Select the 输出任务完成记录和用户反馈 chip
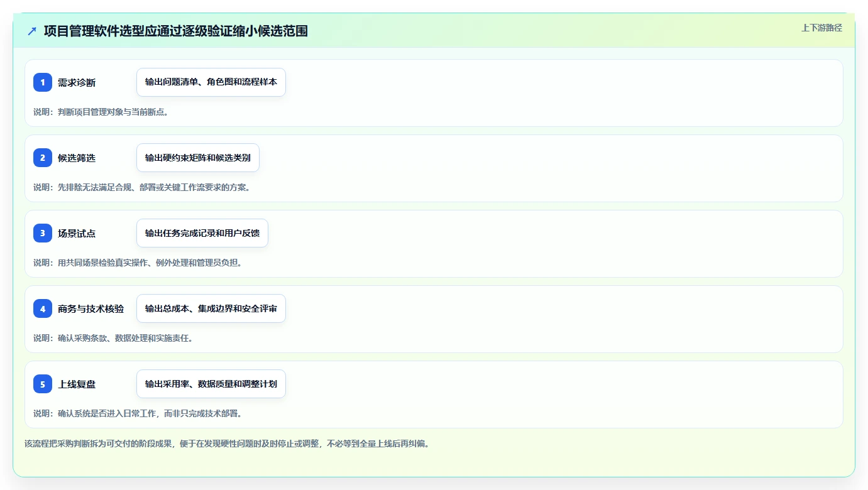The height and width of the screenshot is (490, 868). pos(202,233)
